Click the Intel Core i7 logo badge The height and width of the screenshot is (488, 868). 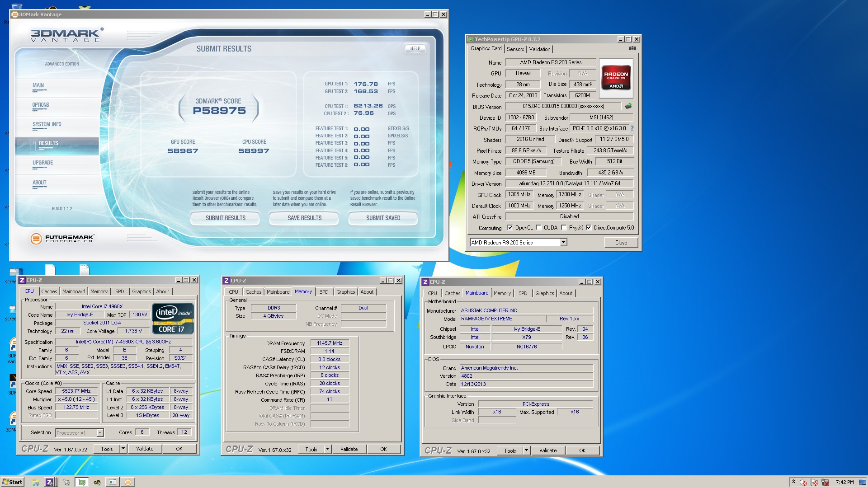point(173,319)
